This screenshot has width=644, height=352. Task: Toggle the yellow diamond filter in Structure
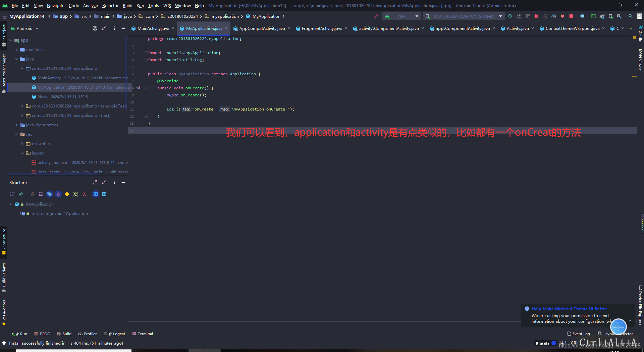tap(67, 194)
